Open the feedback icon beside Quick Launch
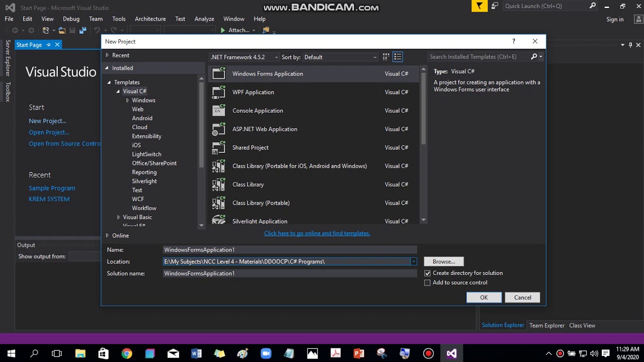The width and height of the screenshot is (644, 362). tap(495, 6)
